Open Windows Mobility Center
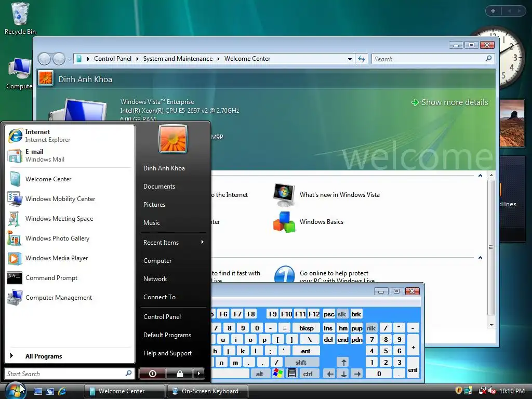This screenshot has height=399, width=532. 70,199
